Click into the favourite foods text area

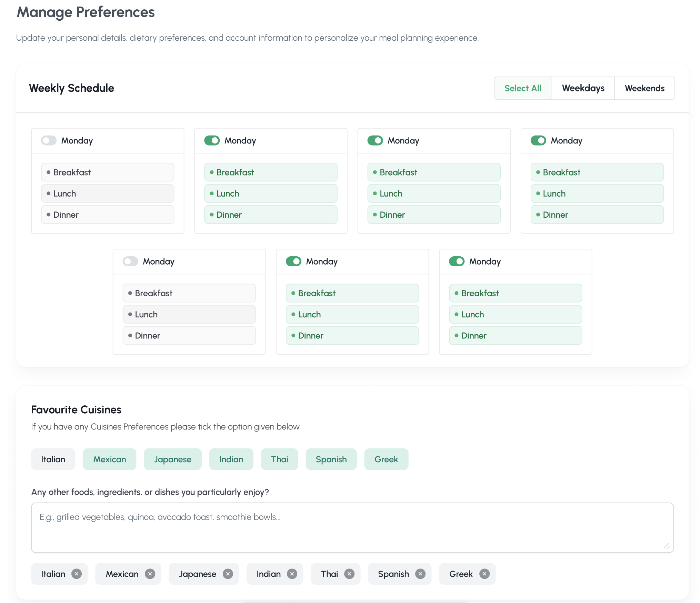tap(352, 527)
